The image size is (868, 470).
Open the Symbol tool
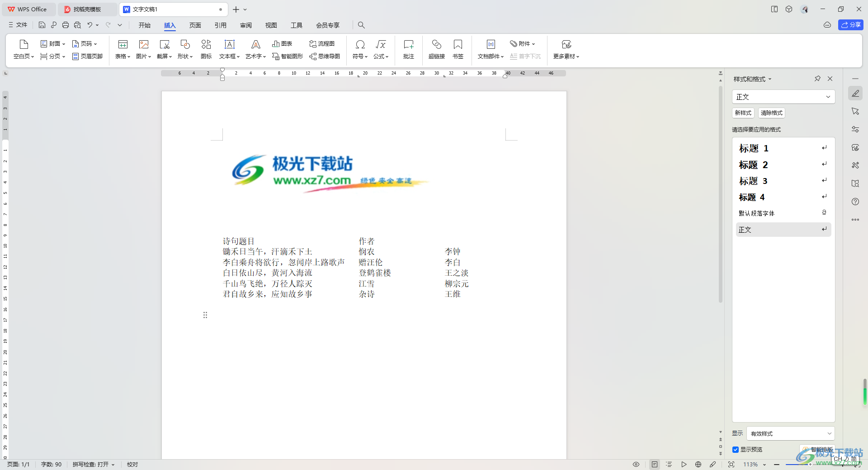coord(360,49)
